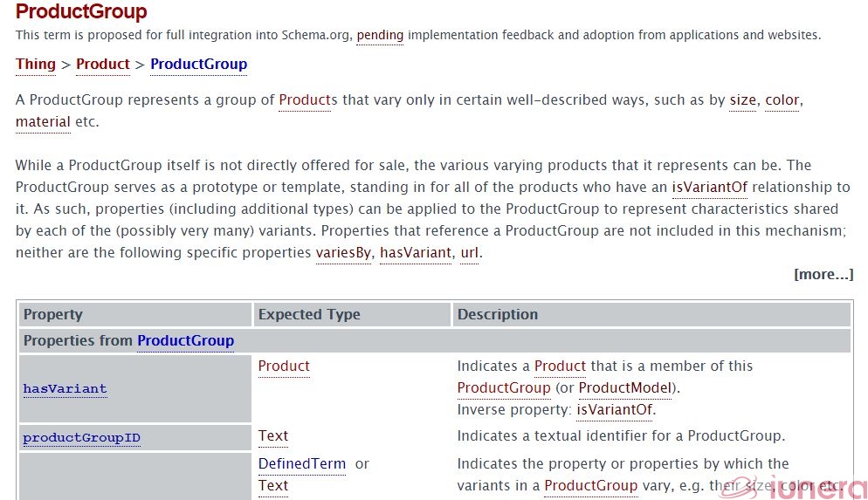The image size is (868, 500).
Task: Click the variesBy link in the paragraph
Action: pos(343,253)
